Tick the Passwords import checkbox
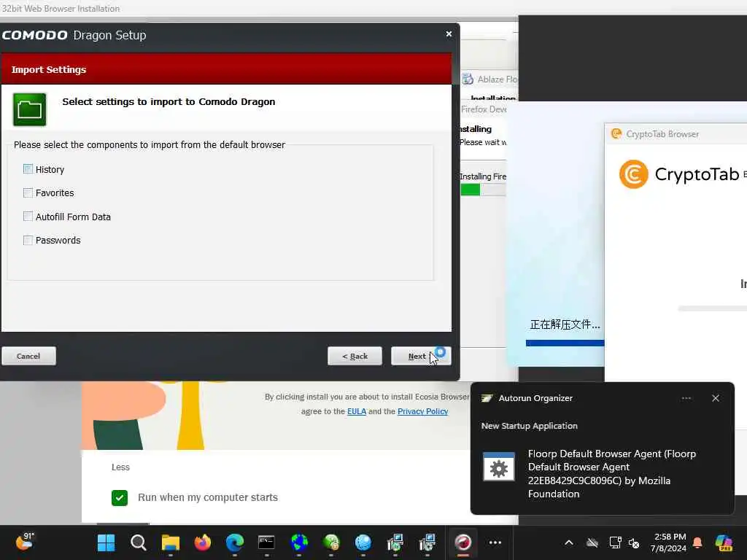The height and width of the screenshot is (560, 747). pyautogui.click(x=28, y=240)
